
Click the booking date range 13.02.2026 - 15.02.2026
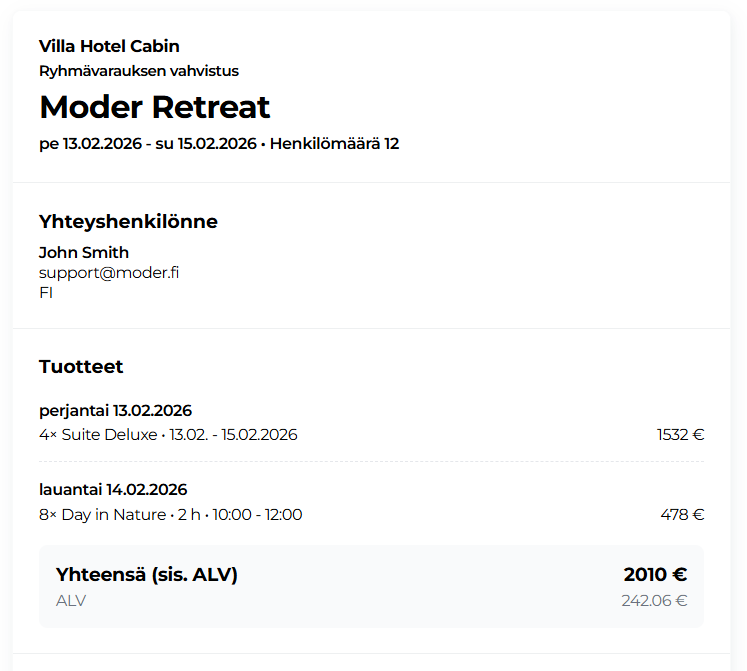coord(148,143)
